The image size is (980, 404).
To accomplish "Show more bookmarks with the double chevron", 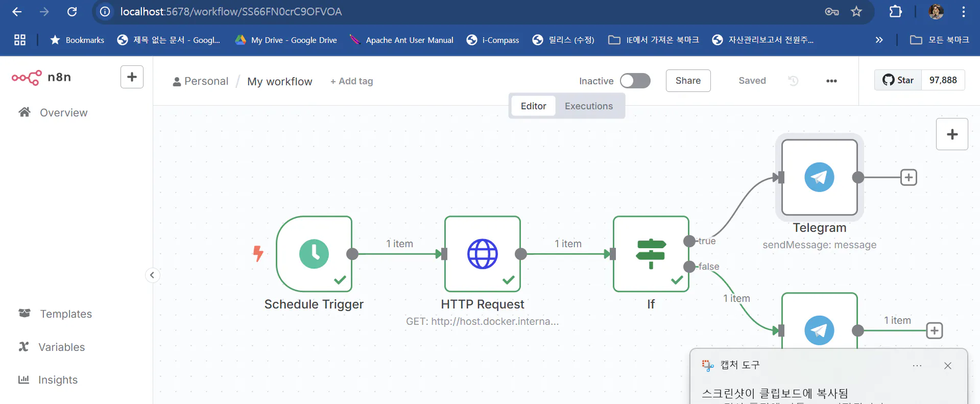I will 879,40.
